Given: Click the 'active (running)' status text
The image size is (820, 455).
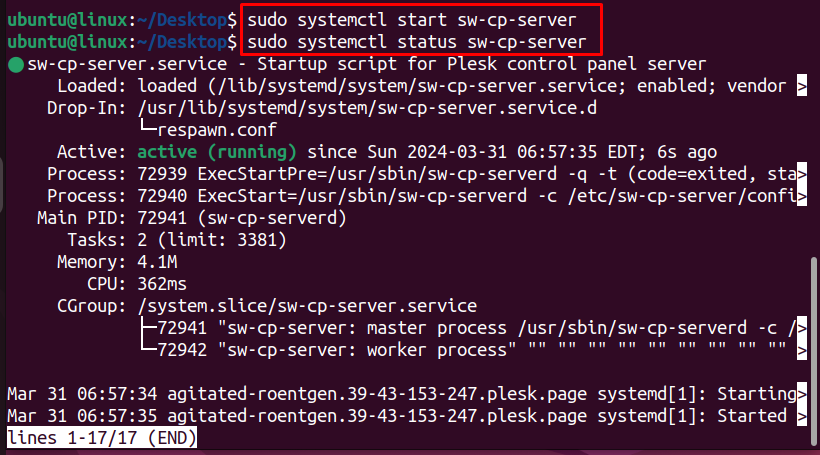Looking at the screenshot, I should pyautogui.click(x=217, y=152).
